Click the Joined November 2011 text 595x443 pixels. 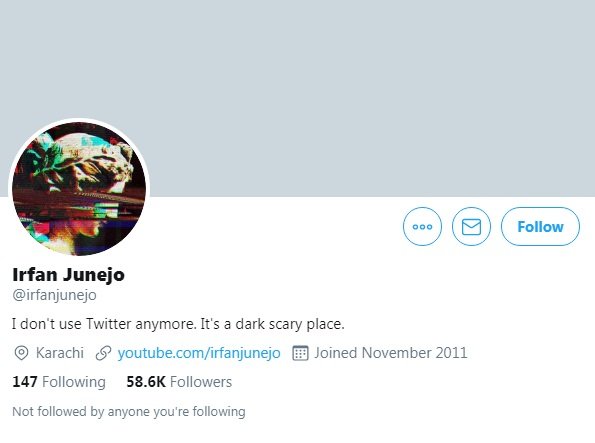pos(390,353)
